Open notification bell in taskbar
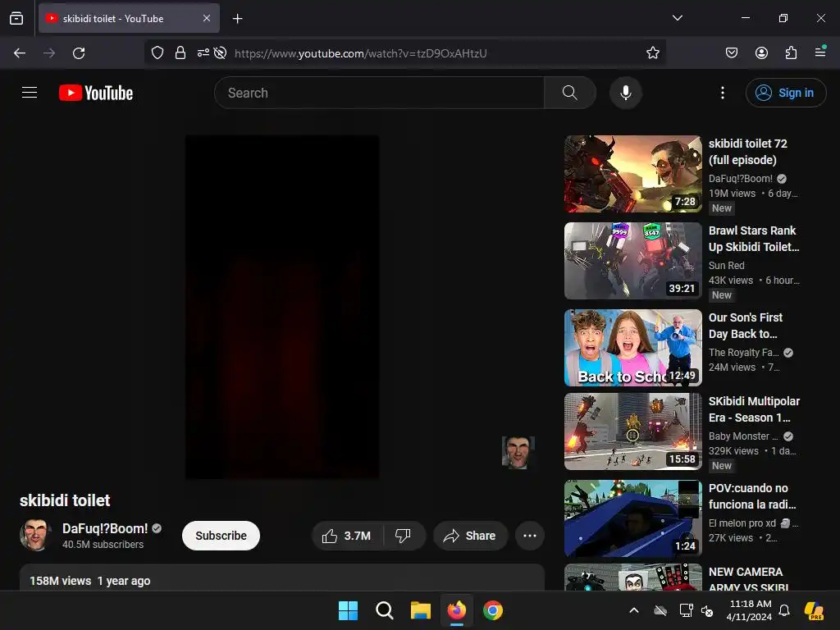840x630 pixels. coord(784,610)
